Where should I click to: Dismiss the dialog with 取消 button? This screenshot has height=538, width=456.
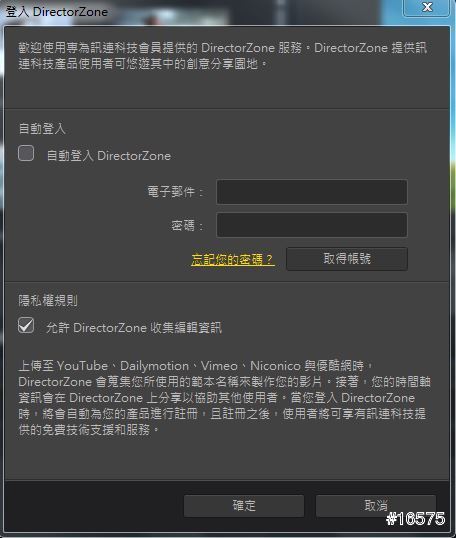pos(376,506)
